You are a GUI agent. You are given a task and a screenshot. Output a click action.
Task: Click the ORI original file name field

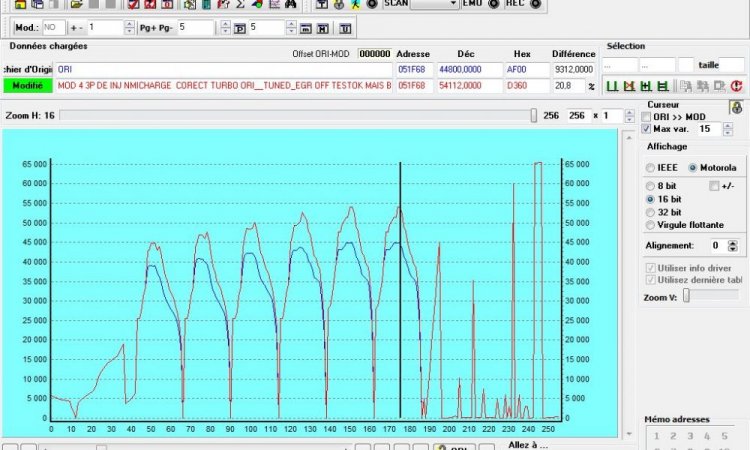[x=223, y=69]
